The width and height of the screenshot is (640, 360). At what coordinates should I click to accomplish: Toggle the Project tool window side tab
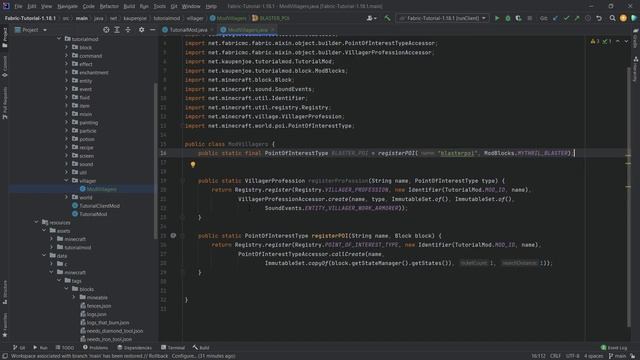pos(4,38)
